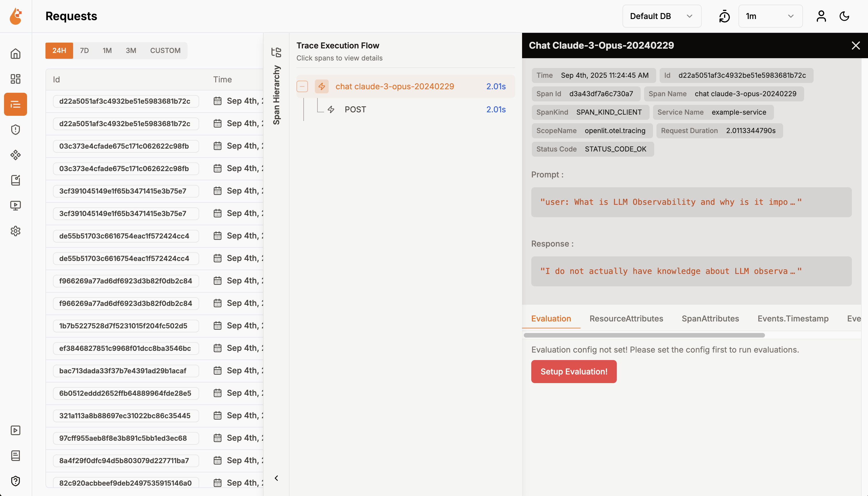Click the Status Code STATUS_CODE_OK badge
The image size is (868, 496).
593,149
